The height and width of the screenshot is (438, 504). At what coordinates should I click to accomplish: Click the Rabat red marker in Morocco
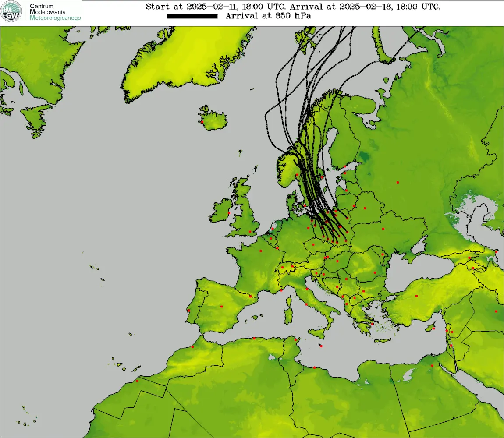pos(192,347)
